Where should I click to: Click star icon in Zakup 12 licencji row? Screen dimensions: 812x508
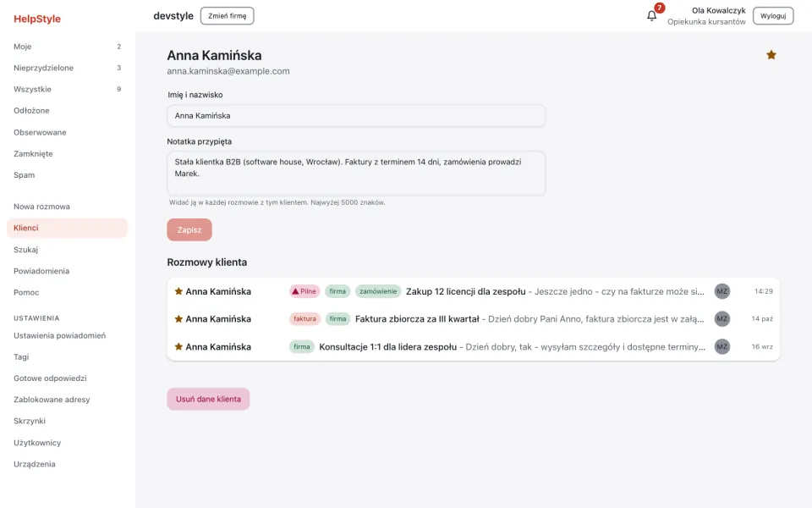pos(178,291)
